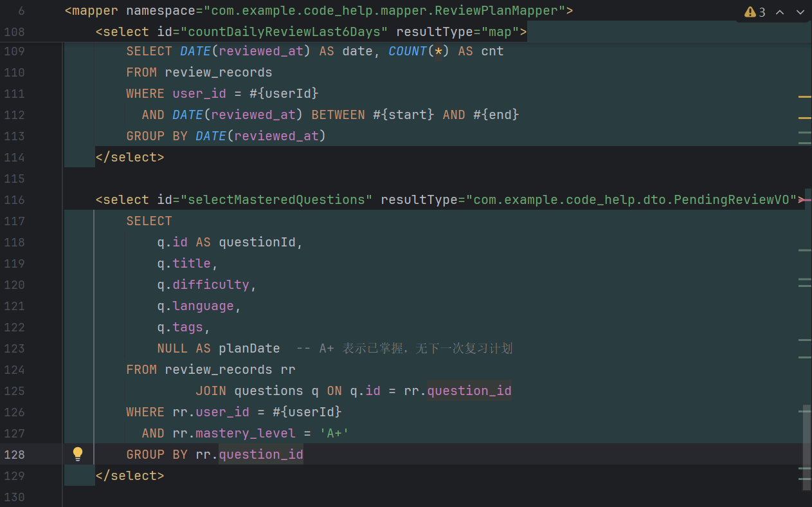
Task: Click "JOIN questions q" on line 125
Action: coord(257,391)
